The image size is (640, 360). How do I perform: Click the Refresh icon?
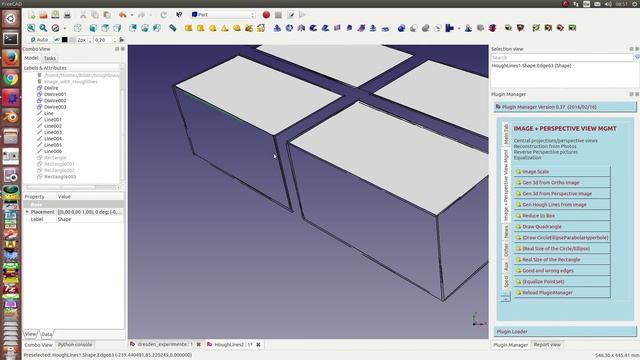[x=163, y=15]
